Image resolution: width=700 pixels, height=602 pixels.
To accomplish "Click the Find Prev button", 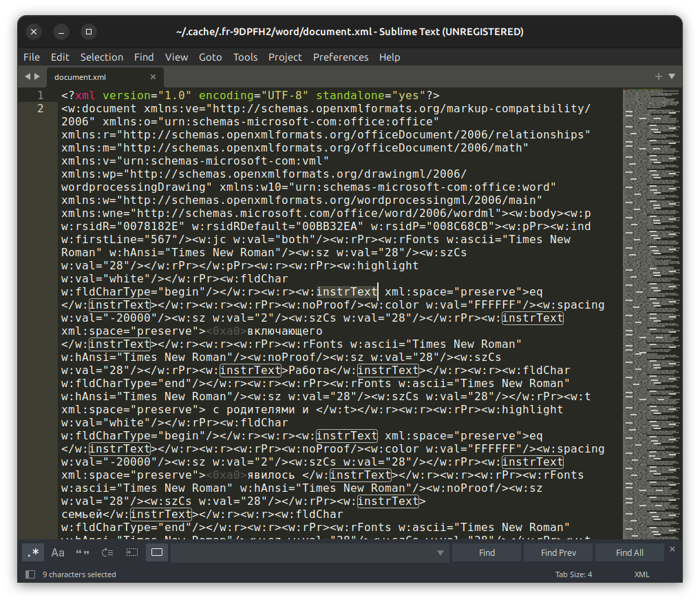I will coord(558,553).
